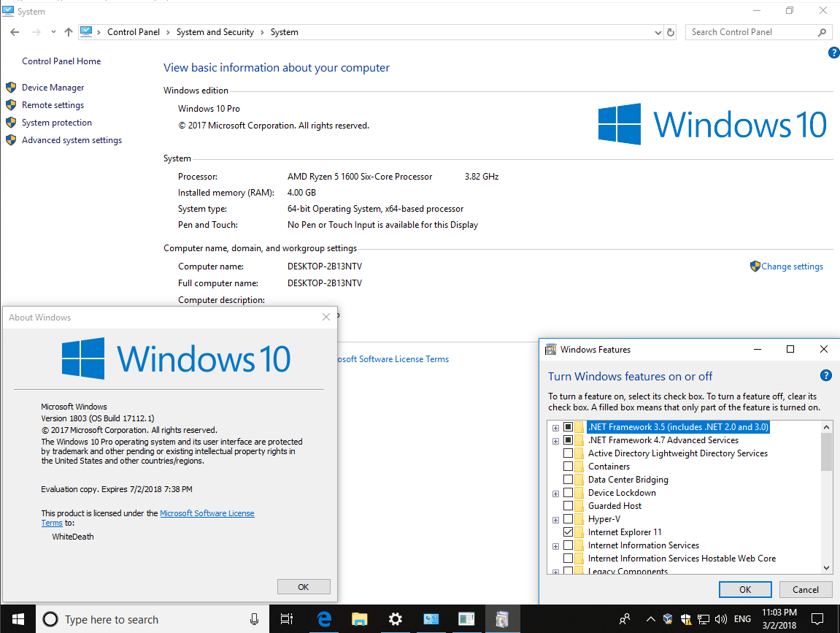Enable Guarded Host checkbox
This screenshot has height=633, width=840.
tap(568, 506)
